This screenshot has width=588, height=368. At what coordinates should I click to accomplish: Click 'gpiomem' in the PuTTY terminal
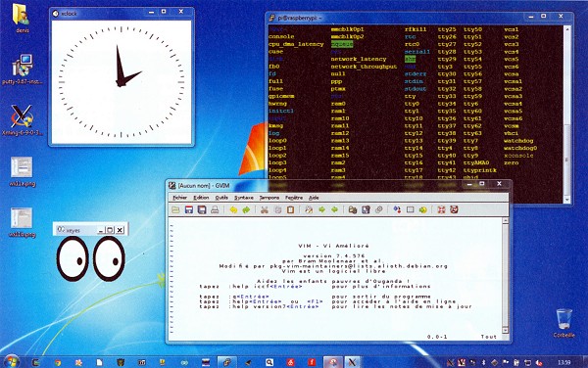(x=281, y=96)
